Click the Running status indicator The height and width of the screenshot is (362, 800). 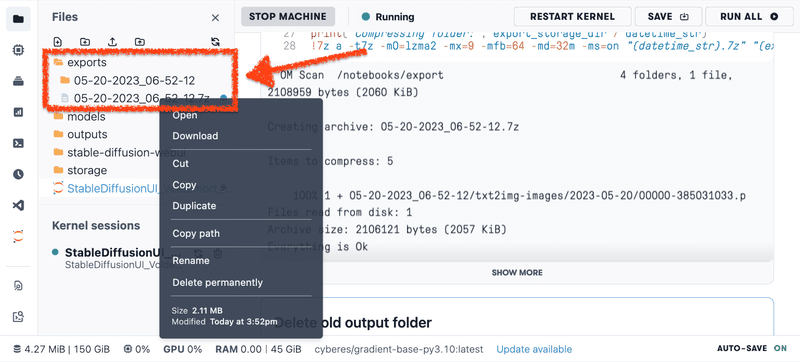pos(388,16)
